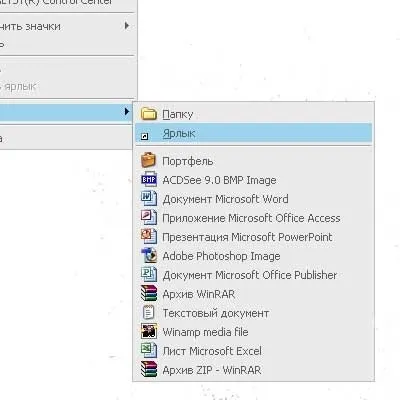Choose Архив ZIP - WinRAR entry
Screen dimensions: 400x400
(253, 370)
